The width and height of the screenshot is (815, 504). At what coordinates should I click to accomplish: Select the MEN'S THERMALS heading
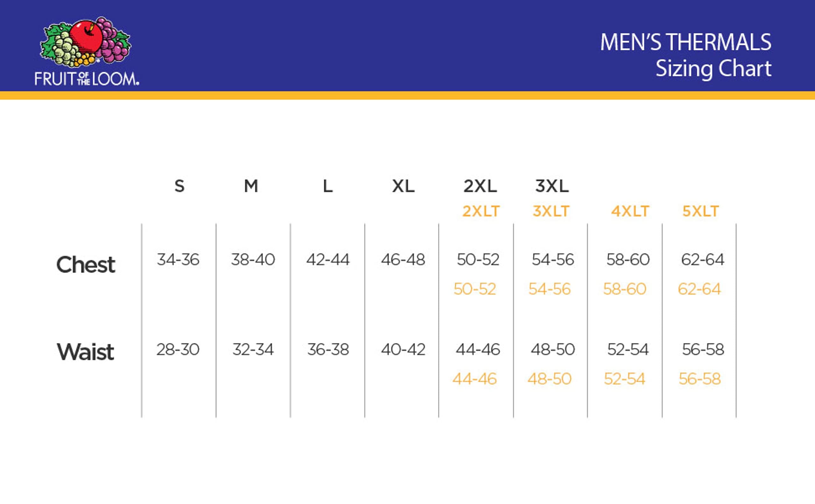[x=686, y=42]
